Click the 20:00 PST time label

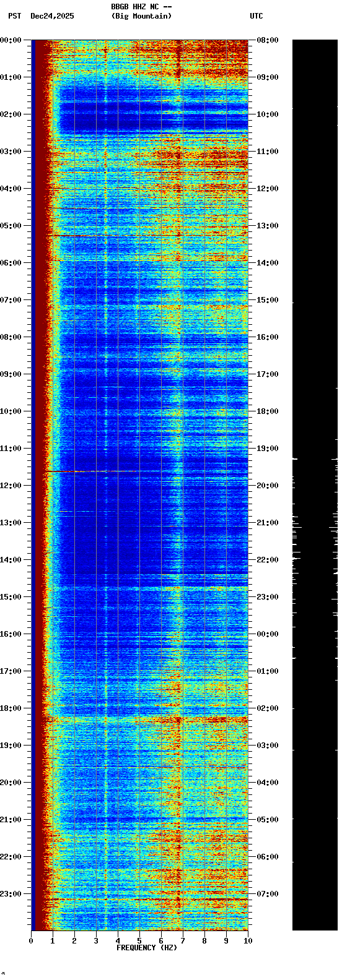(x=11, y=783)
